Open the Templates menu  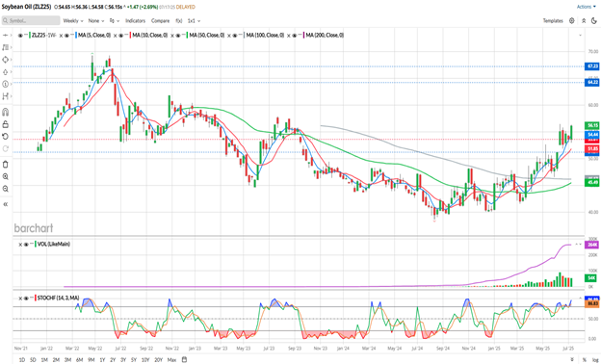(x=553, y=20)
